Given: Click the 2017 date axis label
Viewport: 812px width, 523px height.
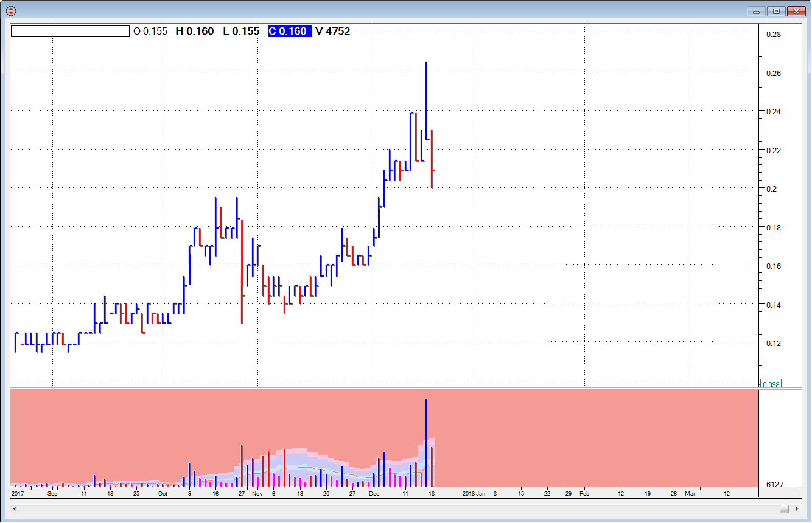Looking at the screenshot, I should click(17, 494).
